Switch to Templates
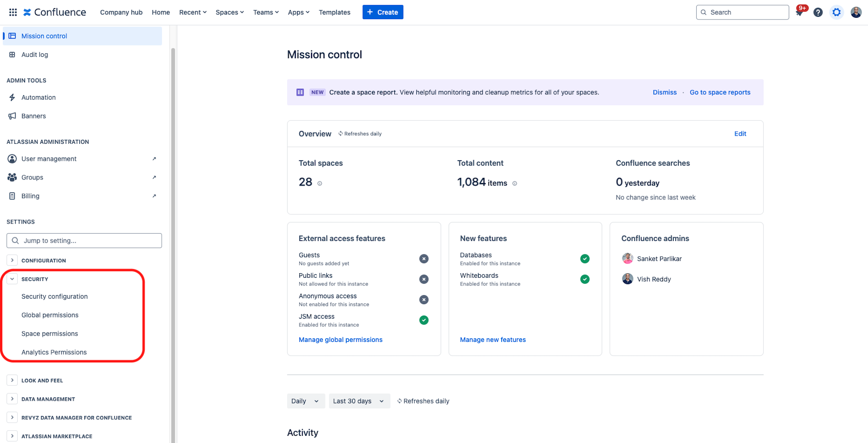Viewport: 868px width, 443px height. point(334,12)
